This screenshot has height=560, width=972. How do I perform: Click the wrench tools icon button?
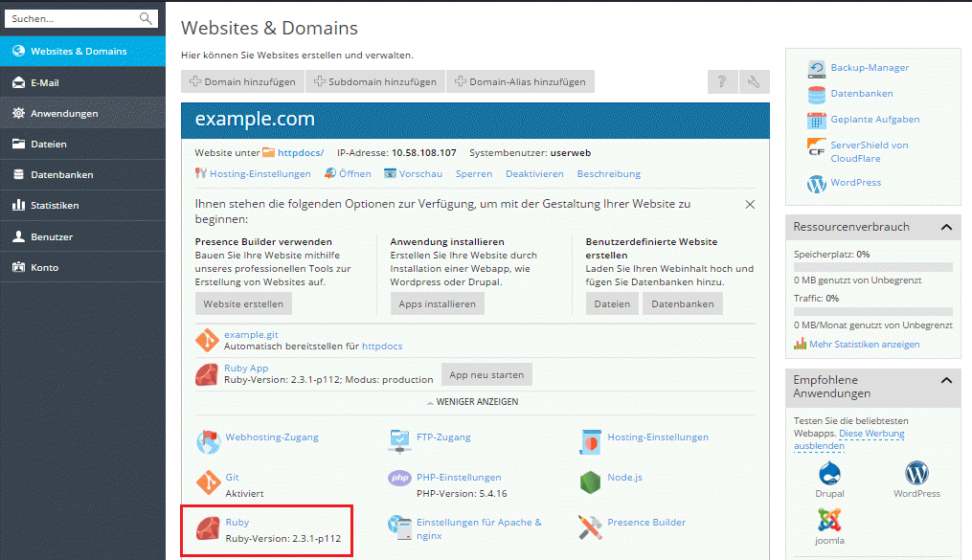[x=754, y=81]
